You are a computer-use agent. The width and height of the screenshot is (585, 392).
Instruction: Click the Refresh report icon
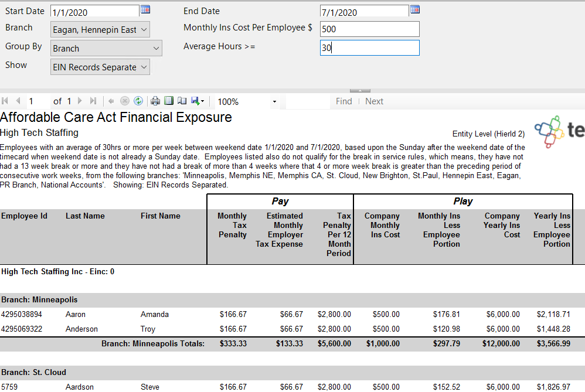(x=138, y=101)
